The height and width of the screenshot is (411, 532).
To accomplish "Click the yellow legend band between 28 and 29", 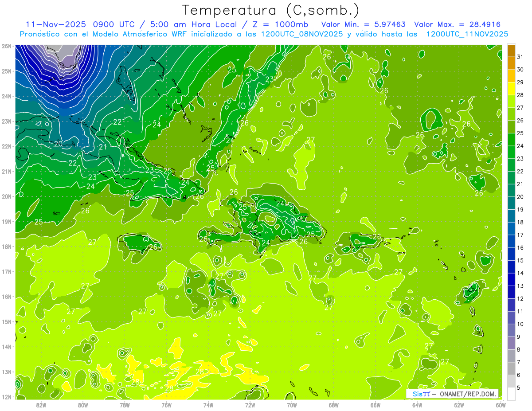I will (511, 89).
